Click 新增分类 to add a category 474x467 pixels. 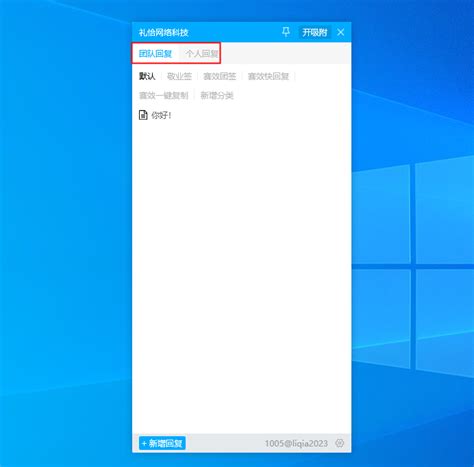pos(217,96)
